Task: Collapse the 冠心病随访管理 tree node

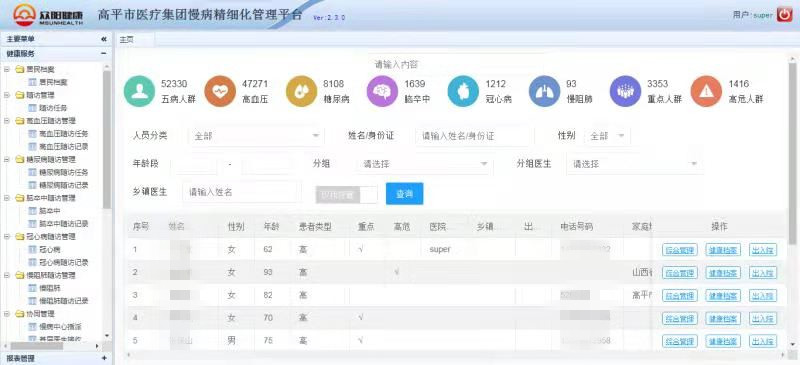Action: [7, 237]
